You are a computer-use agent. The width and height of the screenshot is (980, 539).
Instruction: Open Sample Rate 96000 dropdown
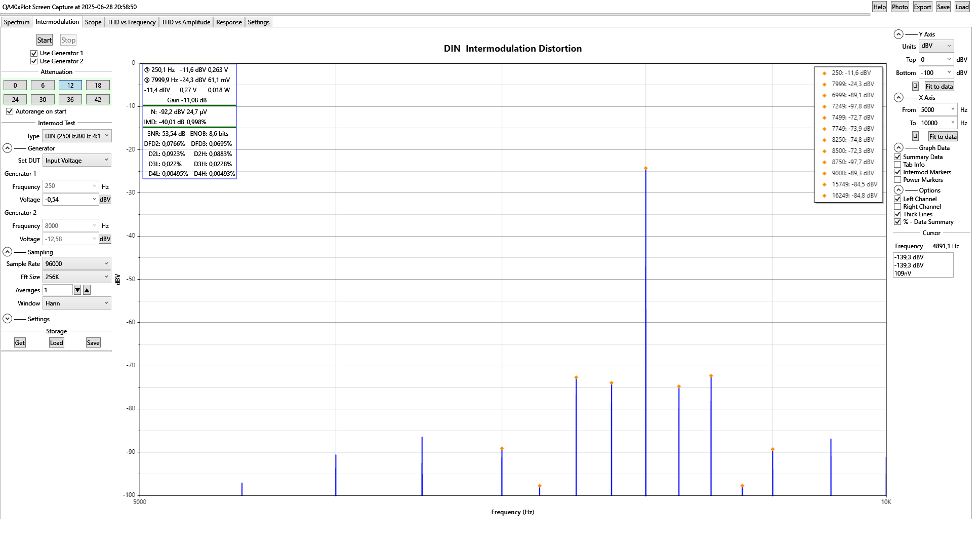(x=77, y=263)
